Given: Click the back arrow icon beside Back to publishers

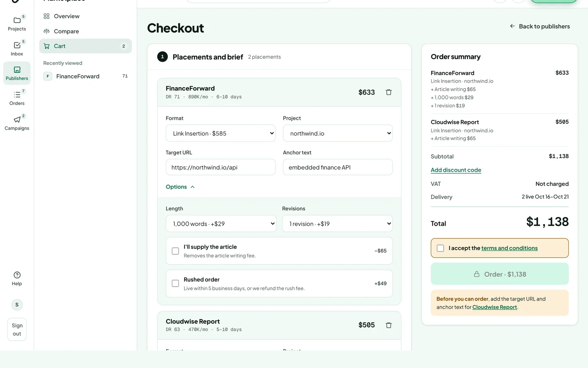Looking at the screenshot, I should 512,26.
